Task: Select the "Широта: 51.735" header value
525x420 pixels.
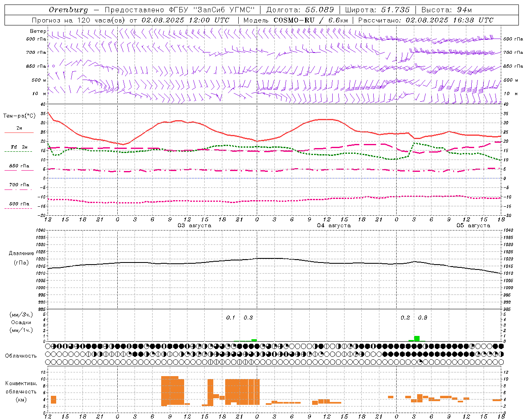Action: (377, 10)
